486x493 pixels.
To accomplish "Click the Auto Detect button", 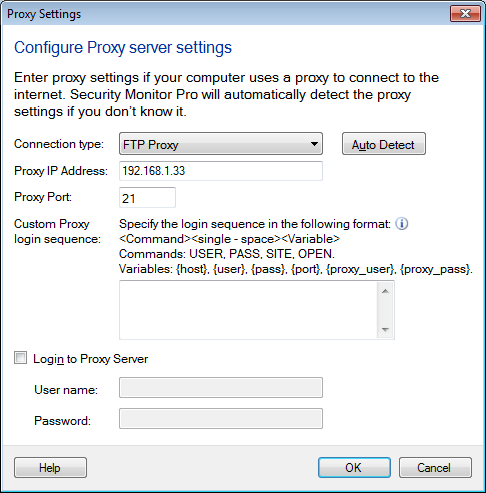I will pos(384,144).
